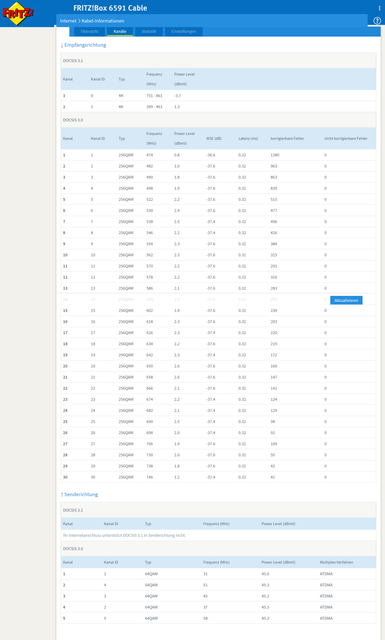Click correctable errors value 839
This screenshot has height=640, width=385.
[274, 189]
